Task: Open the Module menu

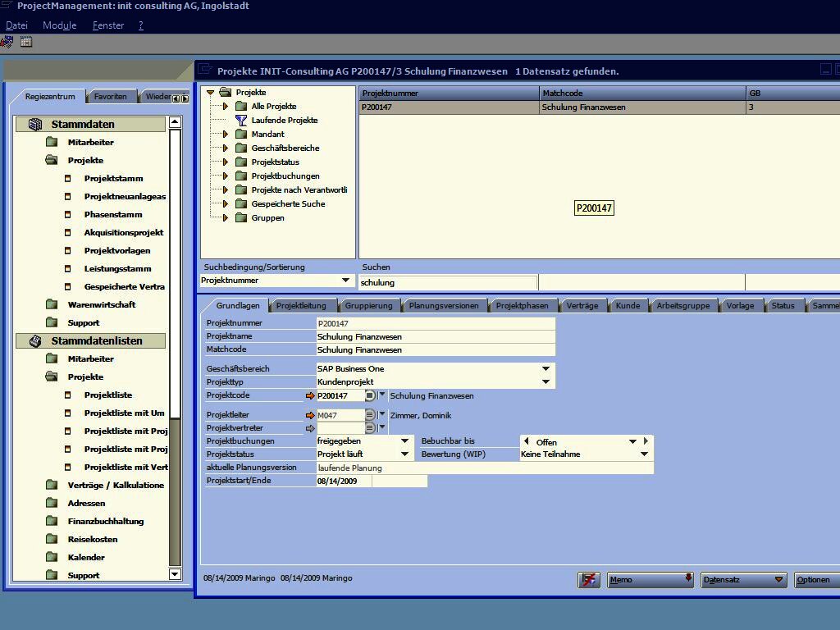Action: pyautogui.click(x=59, y=25)
